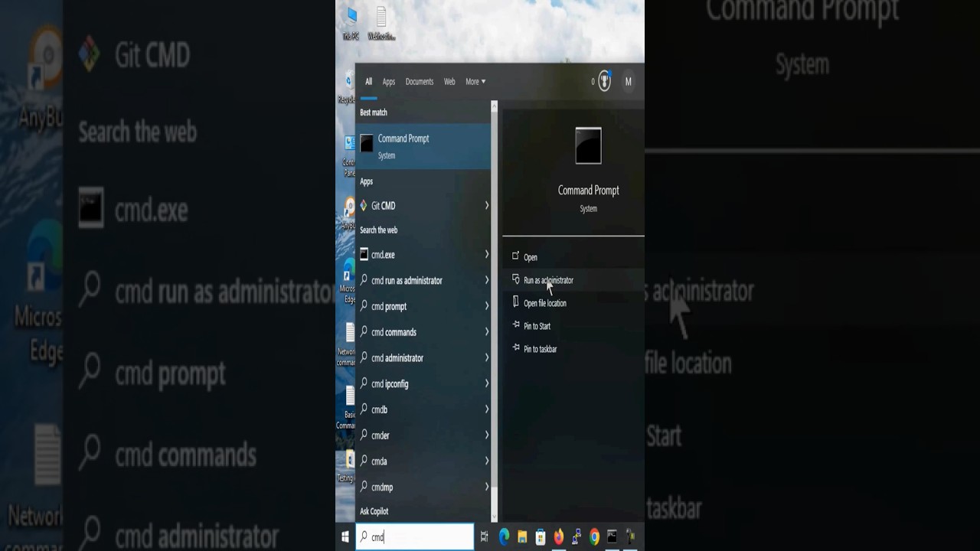
Task: Click the large Command Prompt preview icon
Action: click(588, 145)
